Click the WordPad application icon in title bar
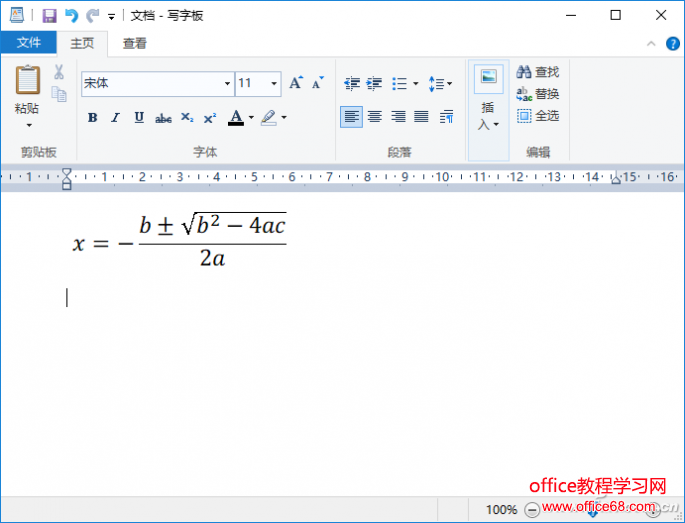685x523 pixels. 17,15
